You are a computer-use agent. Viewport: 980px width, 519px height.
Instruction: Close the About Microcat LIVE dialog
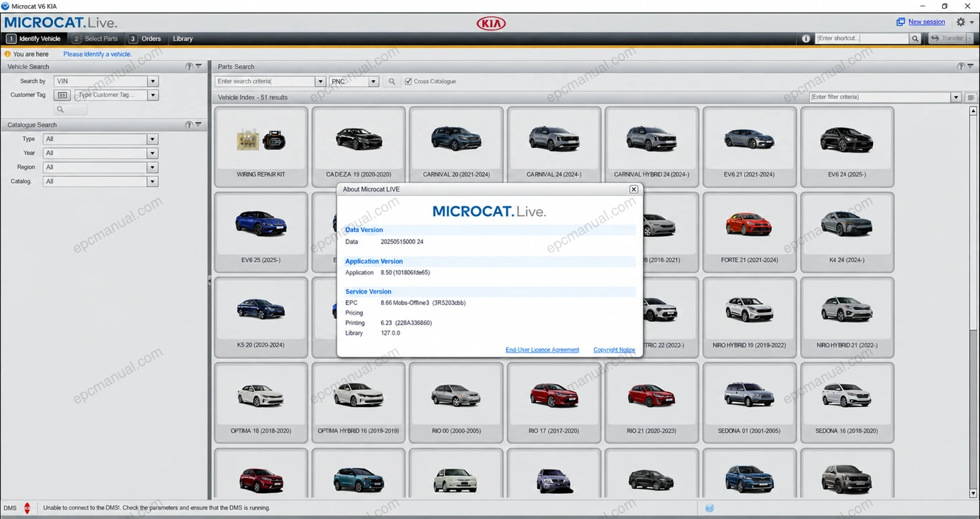(x=633, y=190)
